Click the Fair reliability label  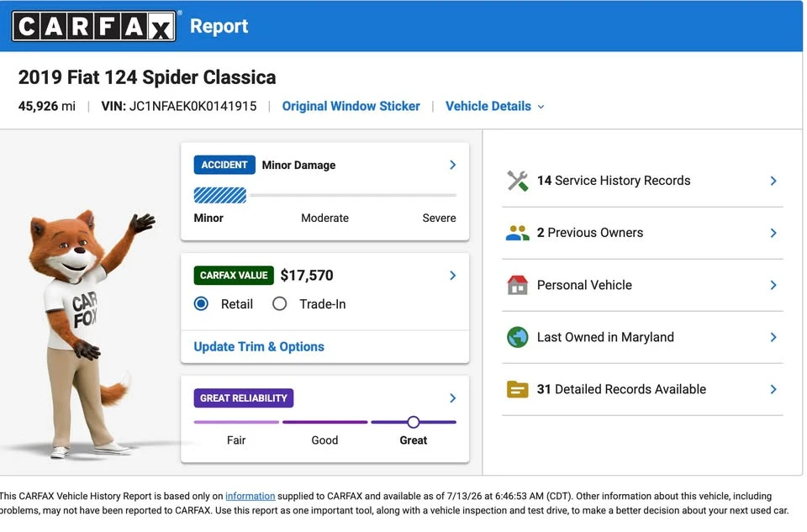[236, 440]
